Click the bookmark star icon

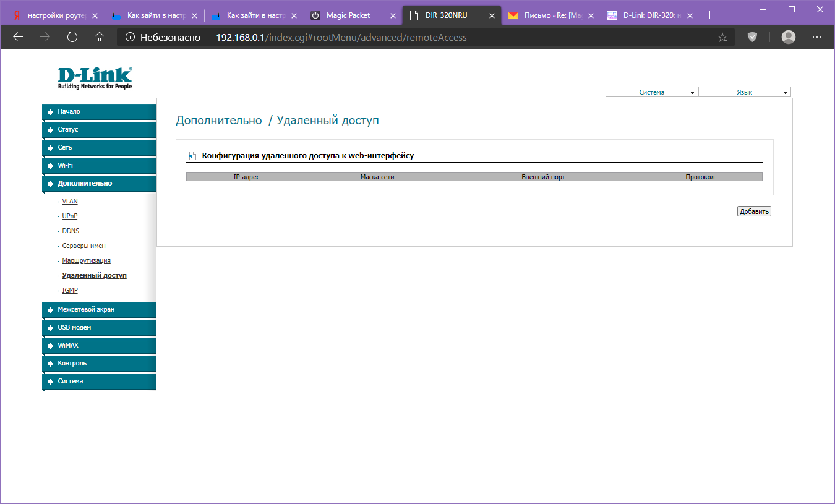click(x=722, y=38)
